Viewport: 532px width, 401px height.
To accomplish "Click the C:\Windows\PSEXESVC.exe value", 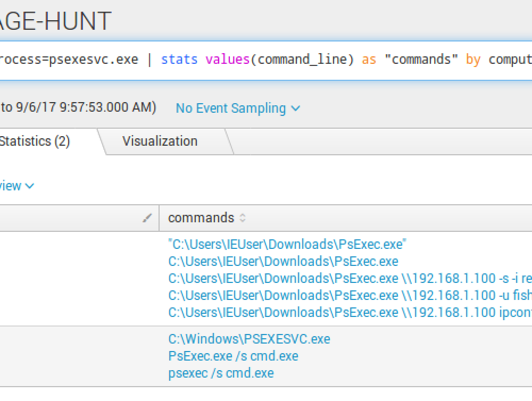I will pyautogui.click(x=249, y=339).
